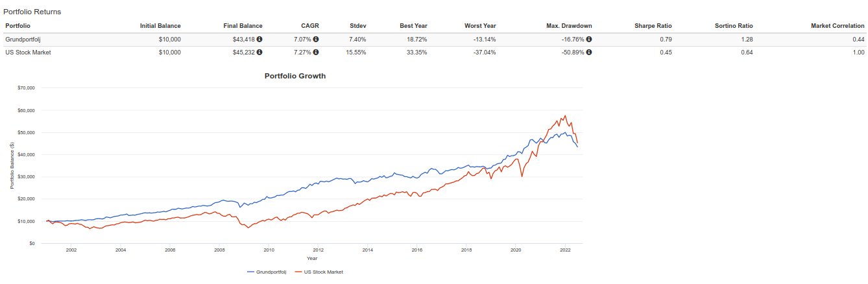Click the 2010 label on the Year axis
The width and height of the screenshot is (868, 284).
(269, 249)
